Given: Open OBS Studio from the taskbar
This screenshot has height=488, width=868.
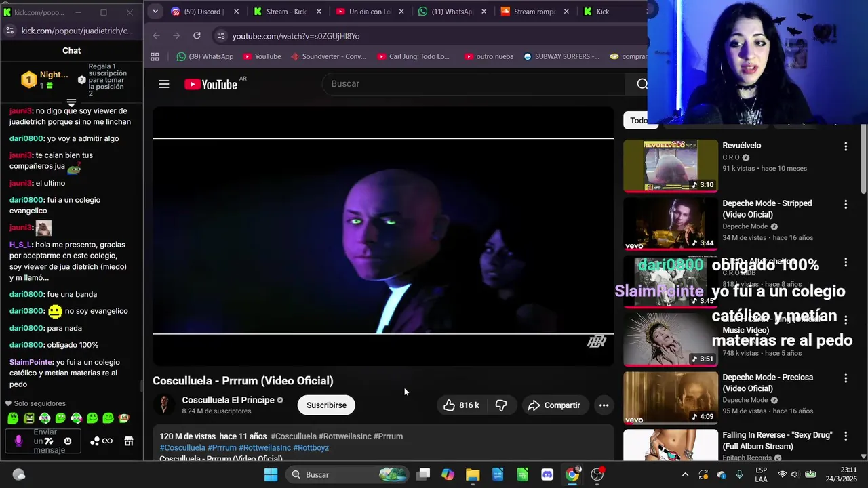Looking at the screenshot, I should click(x=597, y=474).
